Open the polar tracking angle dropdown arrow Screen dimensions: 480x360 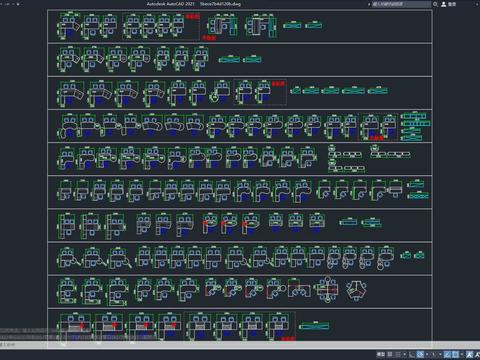point(427,354)
